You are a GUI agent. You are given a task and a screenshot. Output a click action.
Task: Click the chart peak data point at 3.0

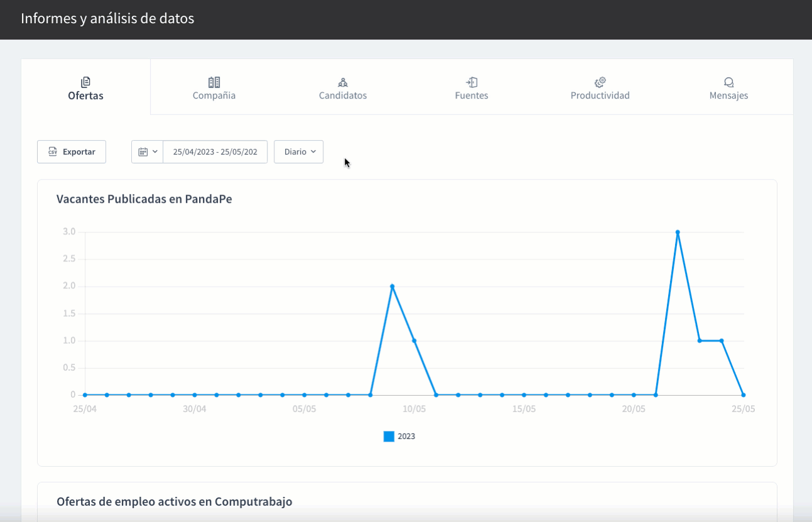tap(678, 232)
